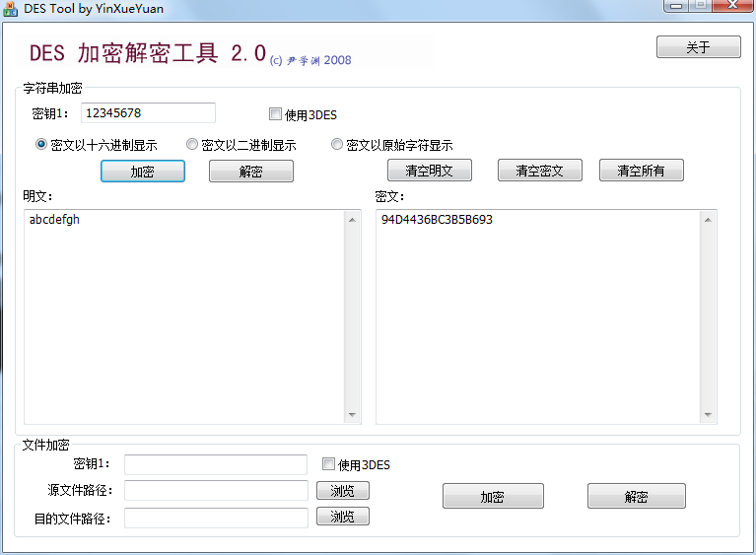
Task: Clear everything with 清空所有 button
Action: click(x=642, y=171)
